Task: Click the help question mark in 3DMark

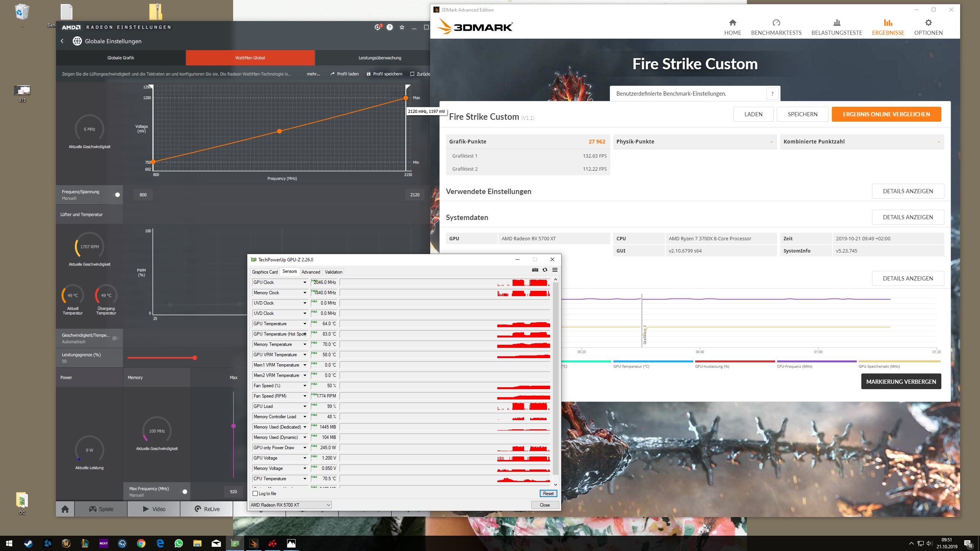Action: pos(773,94)
